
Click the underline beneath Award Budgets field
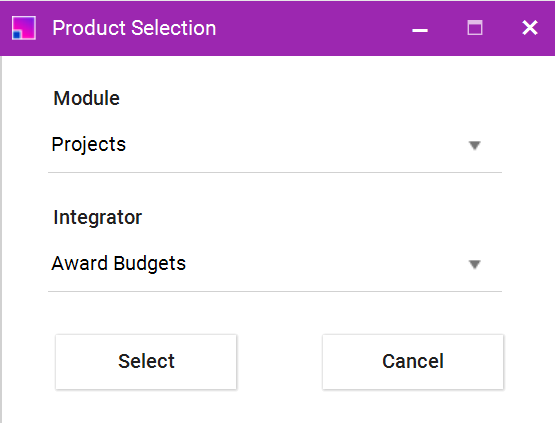tap(275, 291)
